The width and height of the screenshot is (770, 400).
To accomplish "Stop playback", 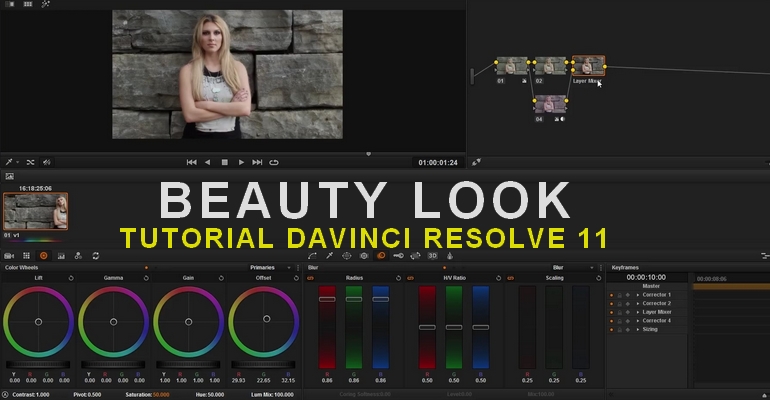I will 224,162.
